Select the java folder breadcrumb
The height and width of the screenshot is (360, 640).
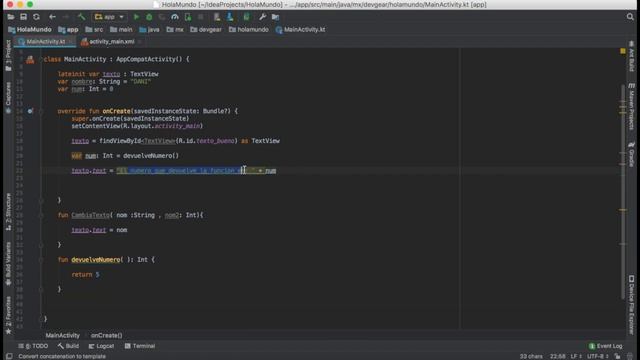[149, 29]
